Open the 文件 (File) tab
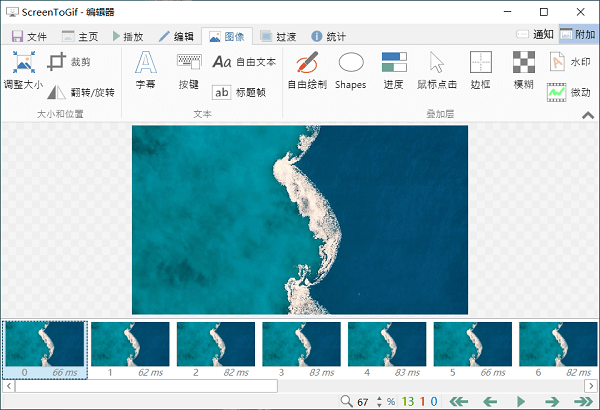Viewport: 600px width, 410px height. coord(29,36)
